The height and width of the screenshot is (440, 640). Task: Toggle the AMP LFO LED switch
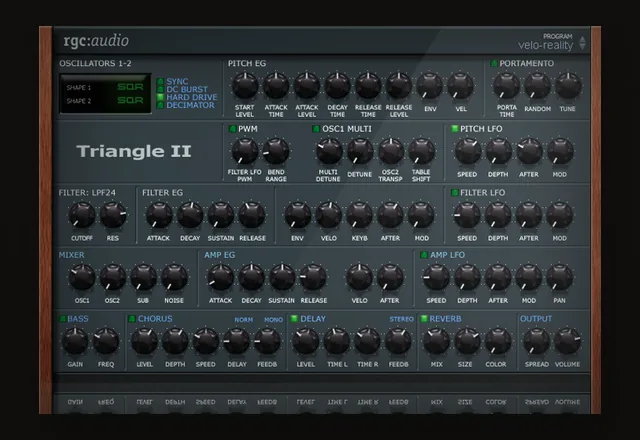[424, 255]
